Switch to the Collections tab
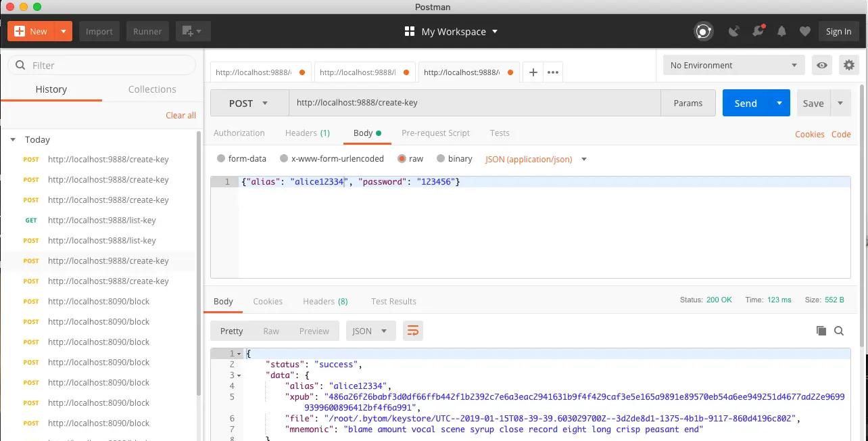This screenshot has width=868, height=441. 152,89
